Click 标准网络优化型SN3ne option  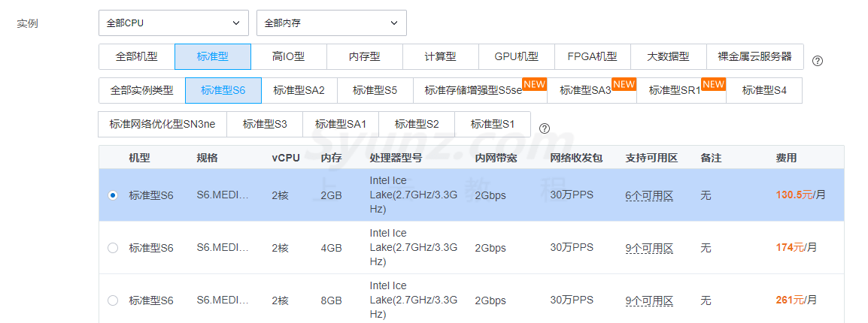(x=162, y=124)
